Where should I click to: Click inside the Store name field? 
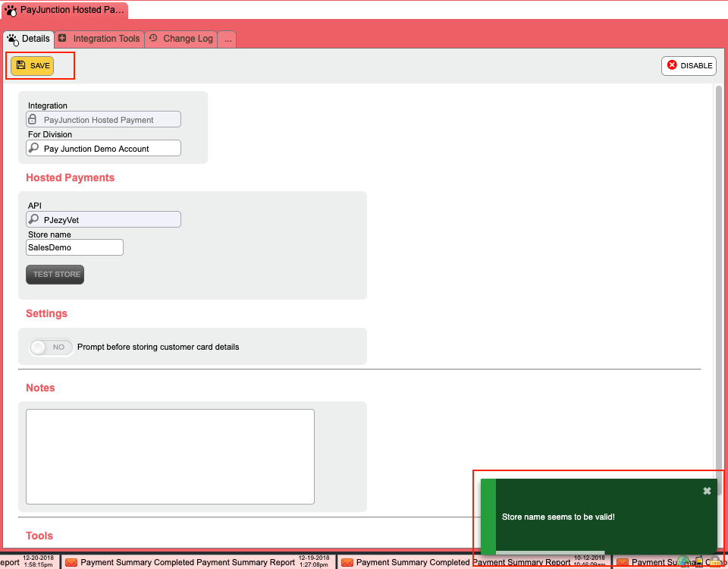click(74, 247)
